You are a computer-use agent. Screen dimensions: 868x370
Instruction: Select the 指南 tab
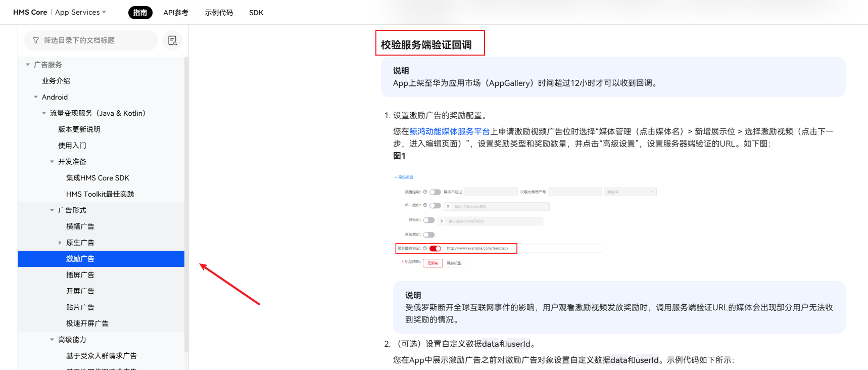point(140,13)
